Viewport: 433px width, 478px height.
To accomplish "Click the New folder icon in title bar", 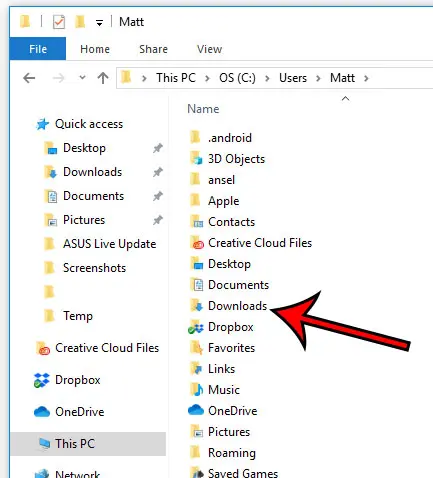I will [80, 22].
